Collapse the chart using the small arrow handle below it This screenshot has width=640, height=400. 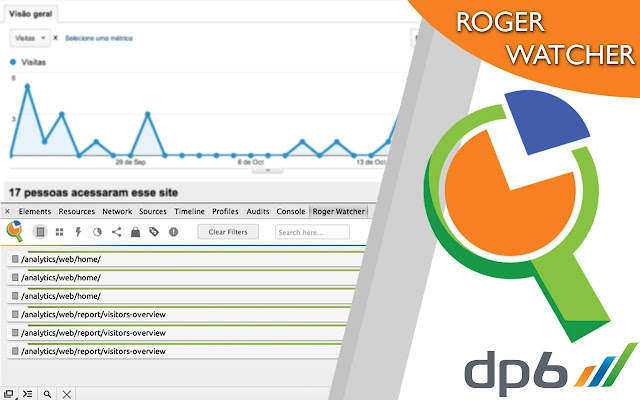[268, 170]
